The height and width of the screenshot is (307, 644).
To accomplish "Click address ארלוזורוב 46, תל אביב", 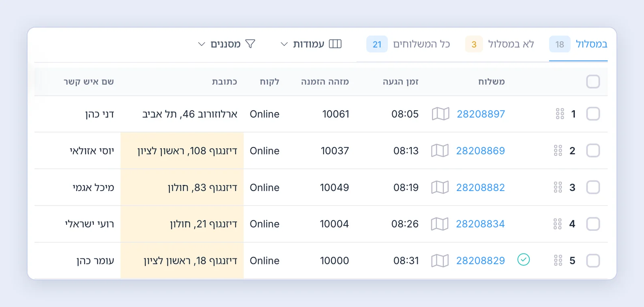I will pos(190,114).
